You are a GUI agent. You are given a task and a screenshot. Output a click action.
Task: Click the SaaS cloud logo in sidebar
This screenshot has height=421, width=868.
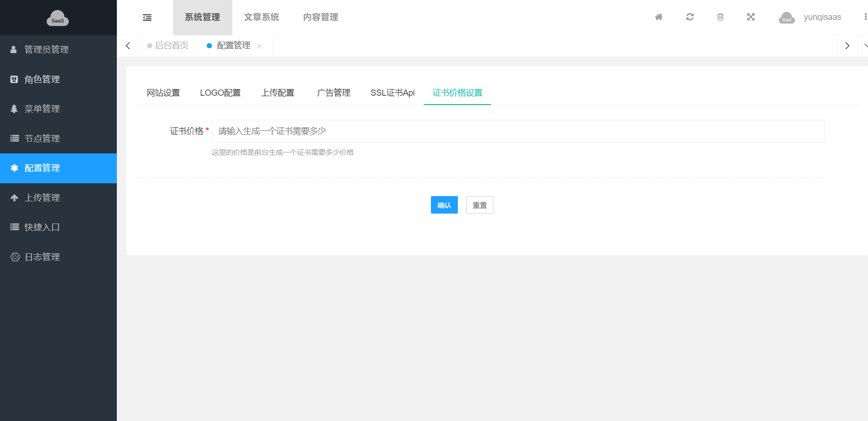pyautogui.click(x=58, y=18)
